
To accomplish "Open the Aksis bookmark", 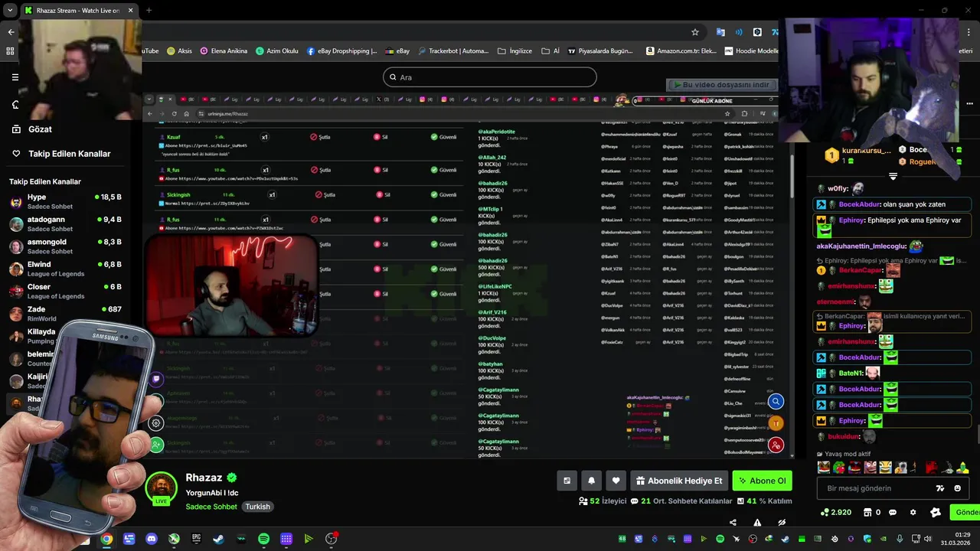I will click(180, 51).
